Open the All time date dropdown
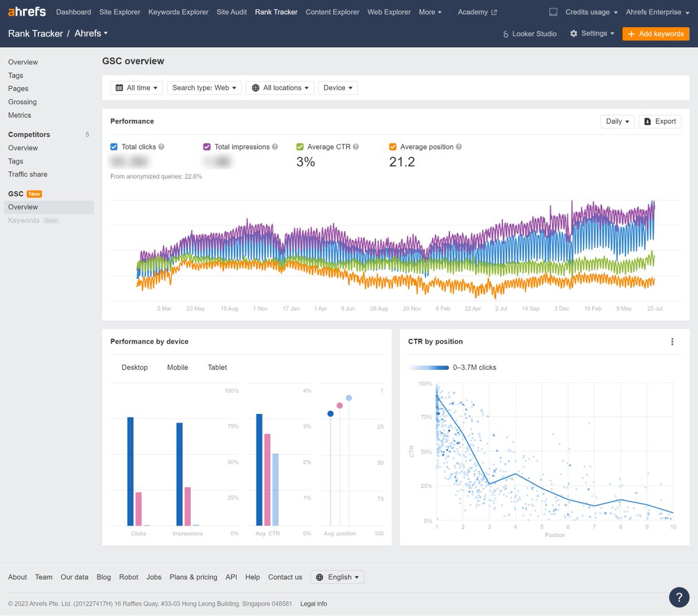Viewport: 698px width, 616px height. coord(136,88)
